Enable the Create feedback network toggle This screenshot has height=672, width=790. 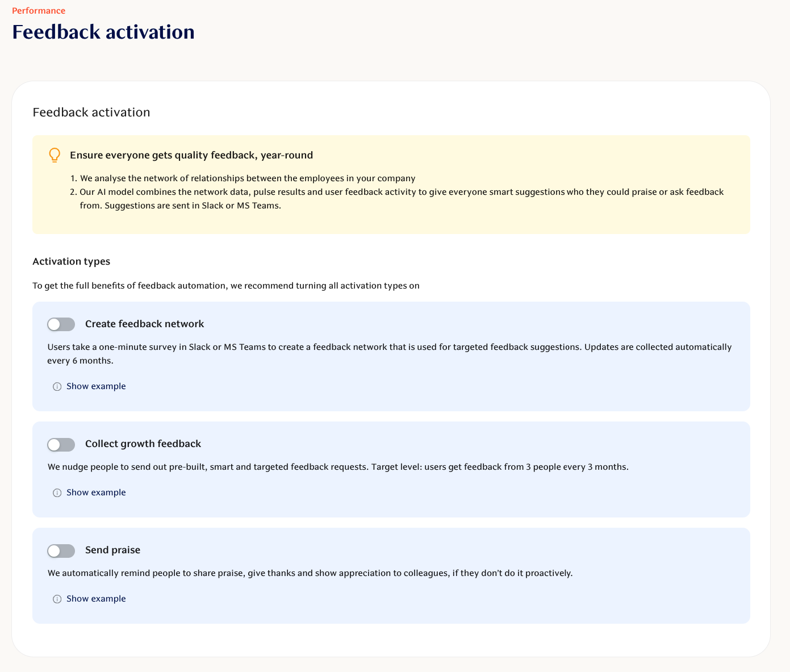tap(61, 324)
